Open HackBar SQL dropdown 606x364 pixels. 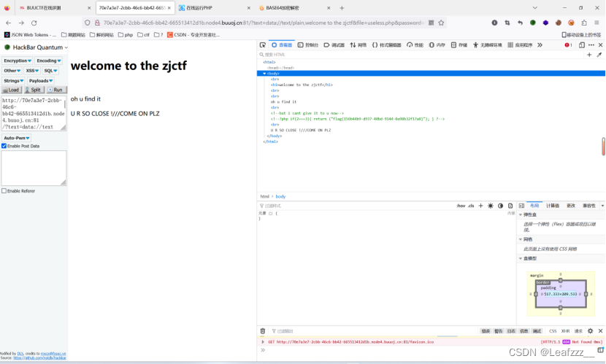click(x=50, y=71)
